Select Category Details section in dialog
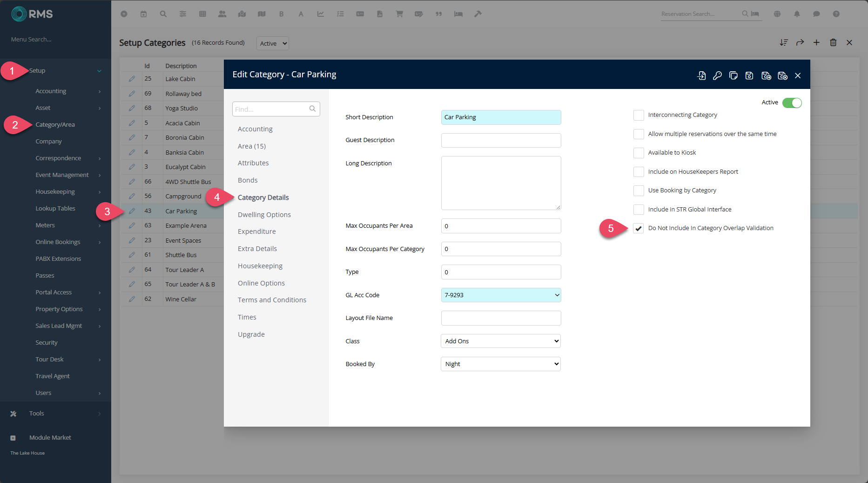Viewport: 868px width, 483px height. point(263,197)
